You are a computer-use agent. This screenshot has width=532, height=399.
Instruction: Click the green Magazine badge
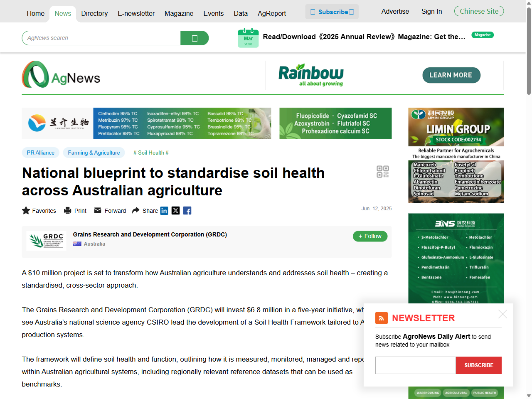[483, 35]
